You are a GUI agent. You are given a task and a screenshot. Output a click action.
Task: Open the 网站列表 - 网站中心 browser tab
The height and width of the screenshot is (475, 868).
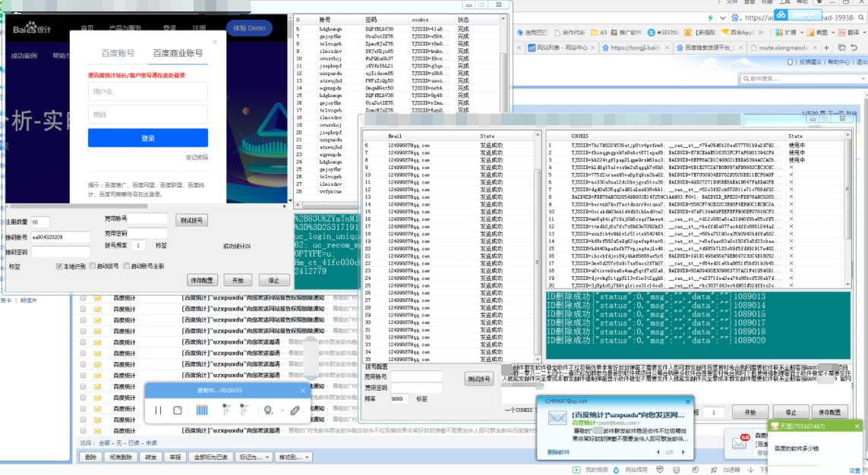[560, 48]
